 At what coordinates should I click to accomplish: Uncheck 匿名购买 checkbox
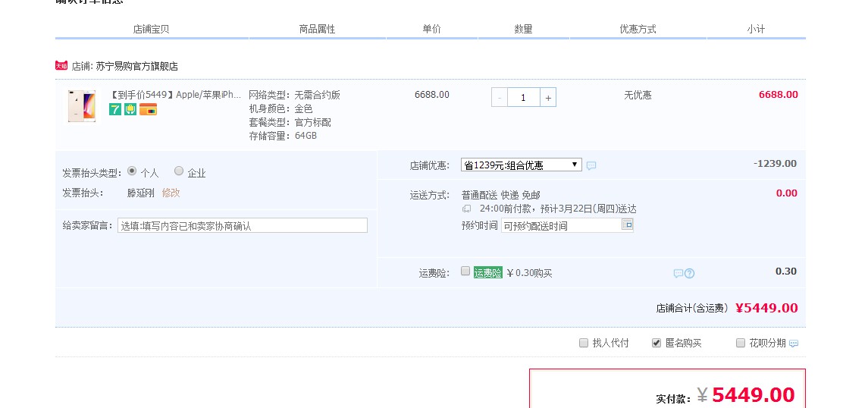click(656, 343)
